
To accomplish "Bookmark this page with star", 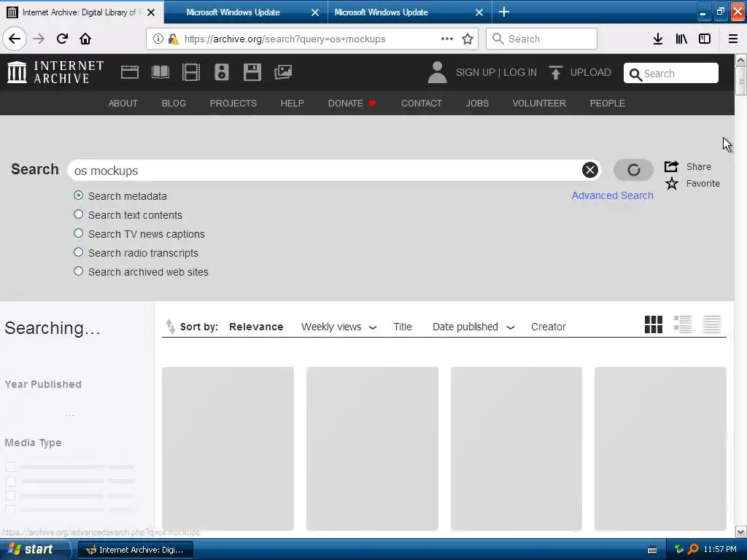I will click(x=468, y=39).
